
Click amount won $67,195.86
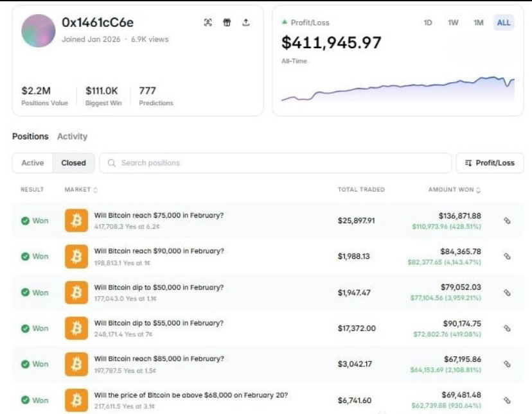(463, 359)
